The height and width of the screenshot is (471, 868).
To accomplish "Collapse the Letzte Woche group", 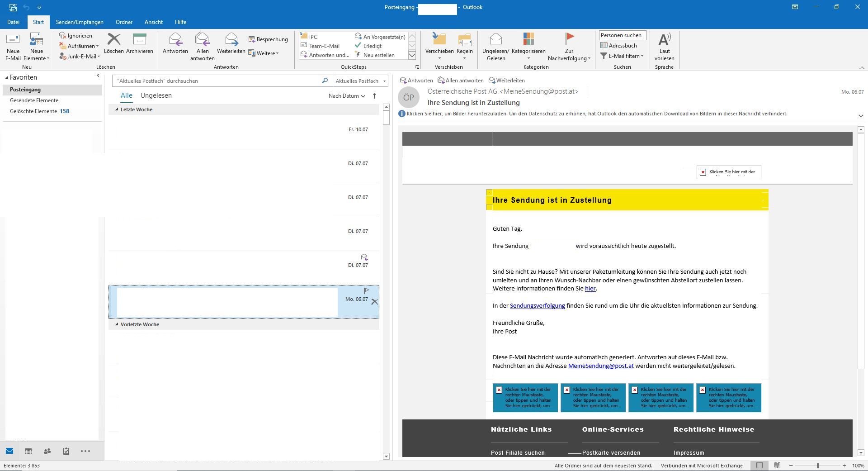I will click(x=117, y=109).
